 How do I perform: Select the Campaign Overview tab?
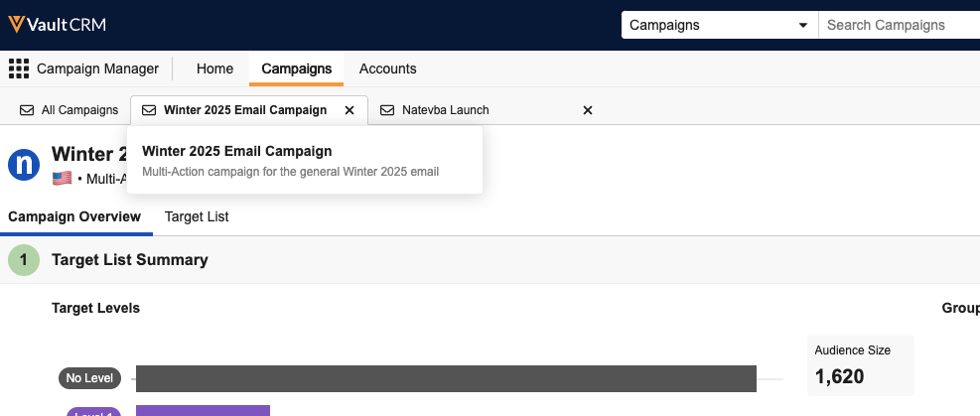[73, 216]
